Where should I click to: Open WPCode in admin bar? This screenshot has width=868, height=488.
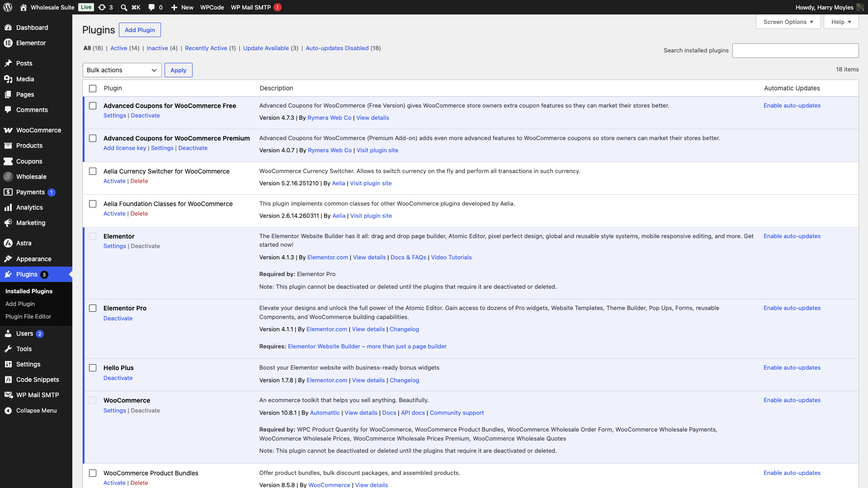(x=212, y=7)
